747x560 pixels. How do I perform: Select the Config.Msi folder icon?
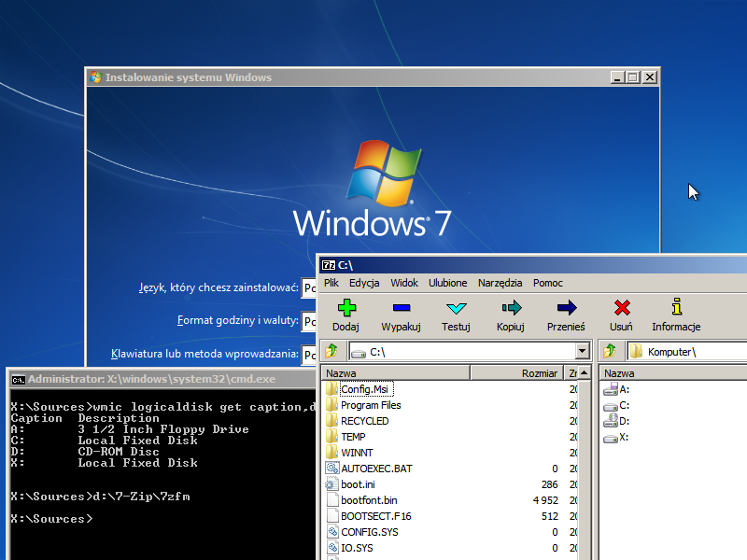[x=332, y=389]
